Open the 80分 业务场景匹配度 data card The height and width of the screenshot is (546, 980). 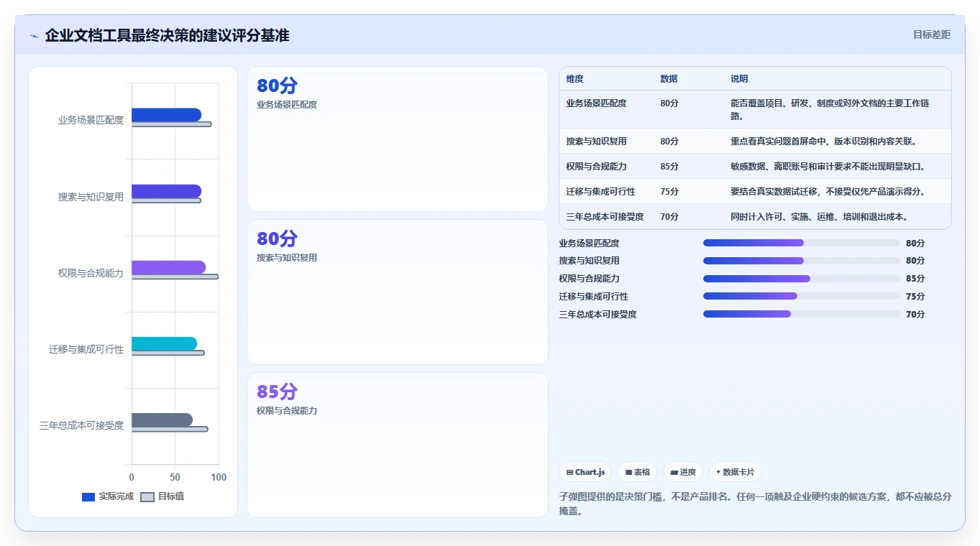[x=398, y=139]
